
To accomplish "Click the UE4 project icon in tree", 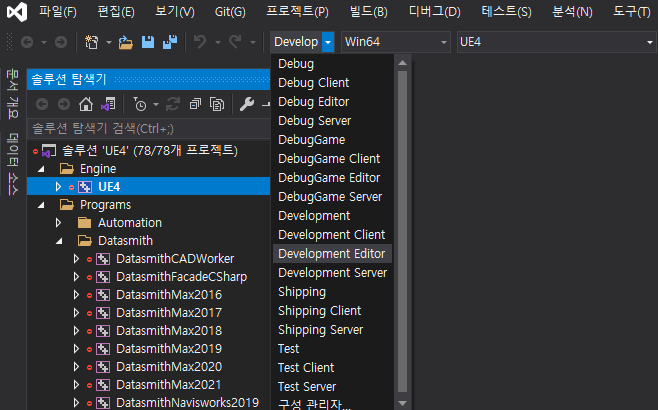I will tap(85, 187).
